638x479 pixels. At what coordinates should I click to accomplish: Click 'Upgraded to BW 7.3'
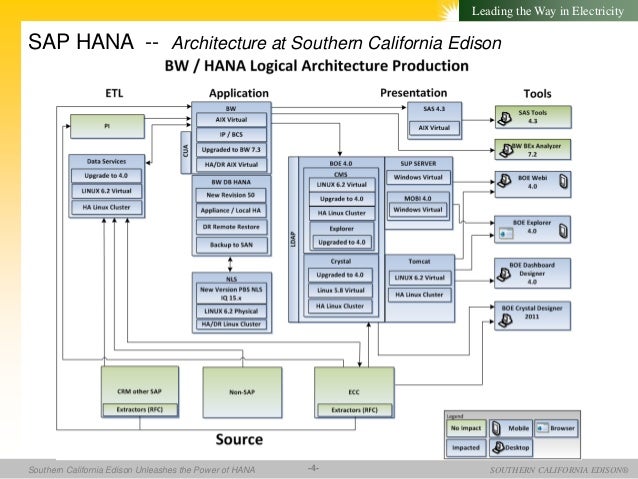click(231, 149)
